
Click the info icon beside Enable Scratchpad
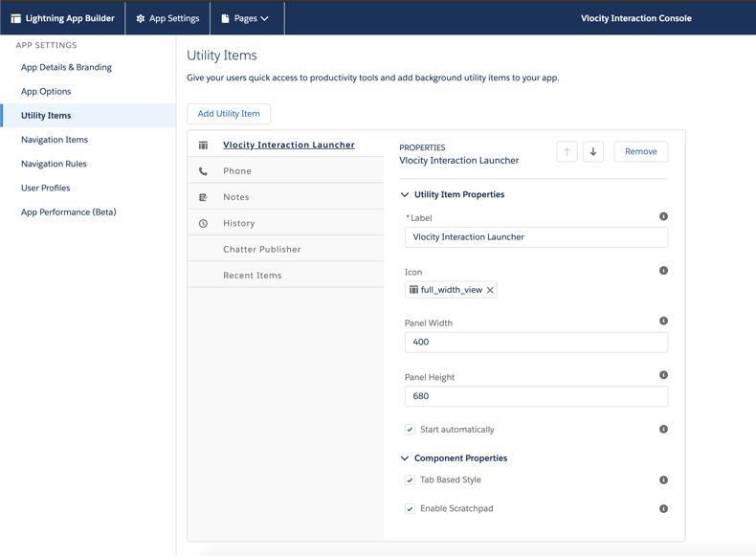[x=663, y=509]
